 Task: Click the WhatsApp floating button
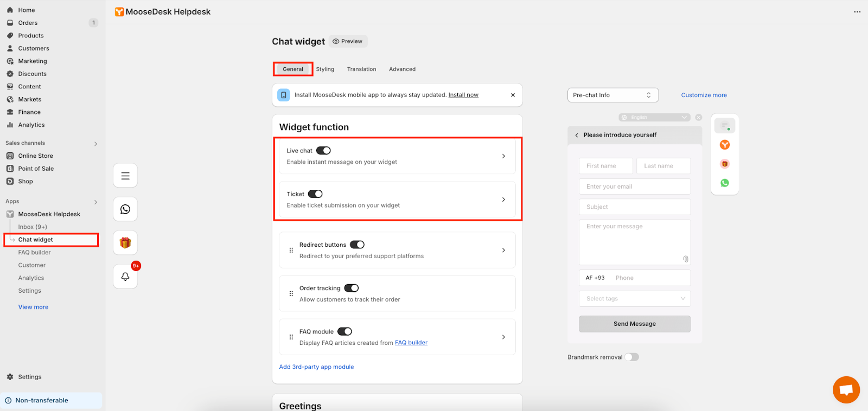[x=125, y=209]
